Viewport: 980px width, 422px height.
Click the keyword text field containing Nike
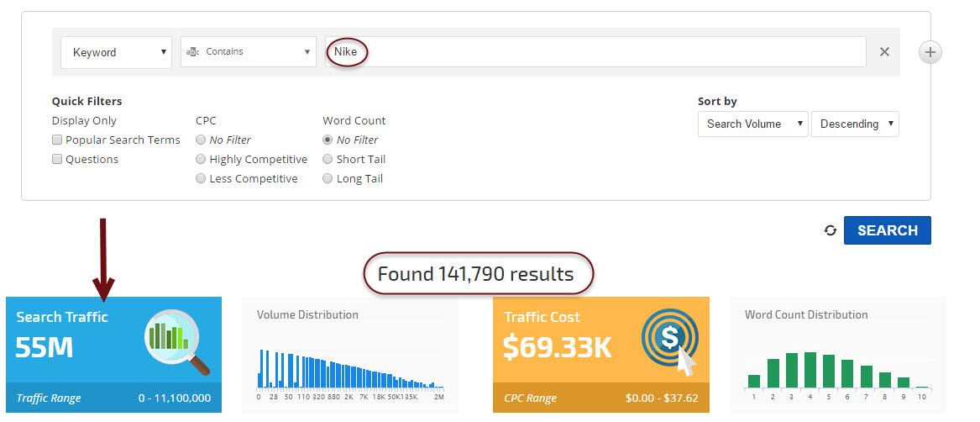coord(595,52)
